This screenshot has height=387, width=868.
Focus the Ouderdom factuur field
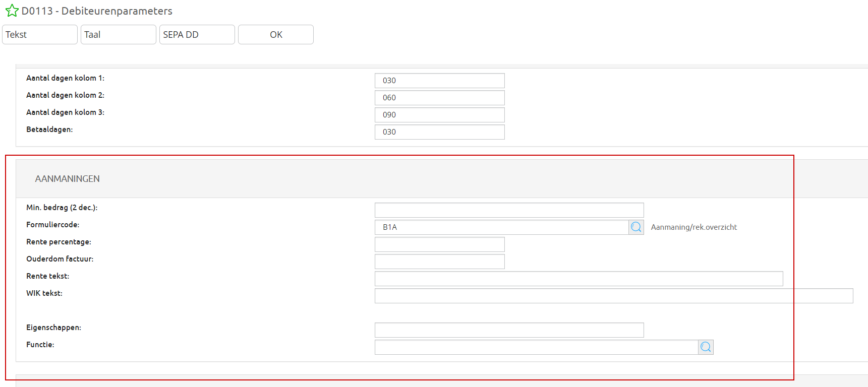coord(440,262)
